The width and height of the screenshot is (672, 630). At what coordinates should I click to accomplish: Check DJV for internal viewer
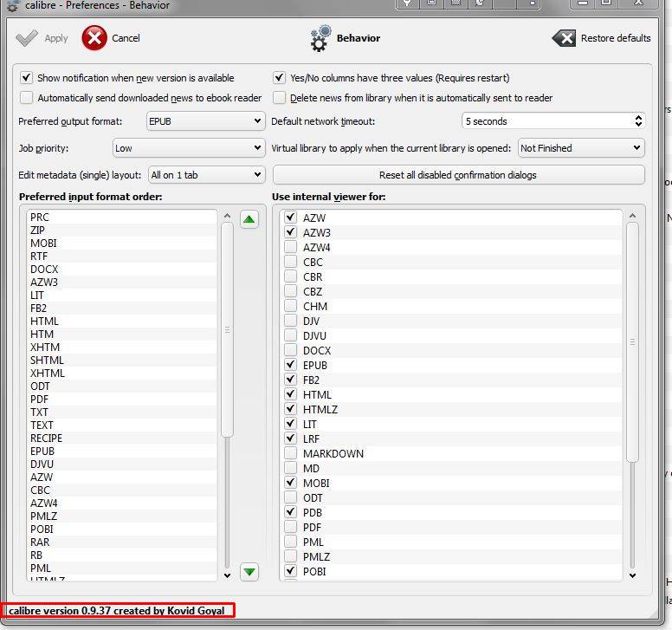291,321
